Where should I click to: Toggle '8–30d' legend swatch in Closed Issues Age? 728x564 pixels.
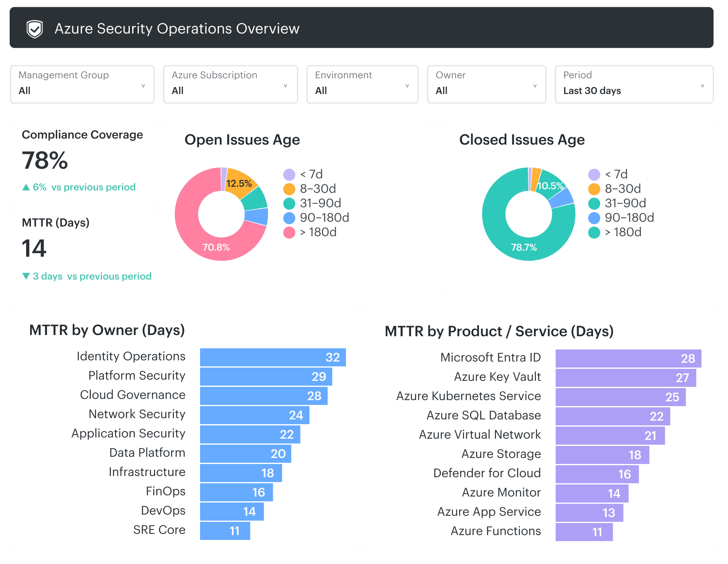pos(594,189)
